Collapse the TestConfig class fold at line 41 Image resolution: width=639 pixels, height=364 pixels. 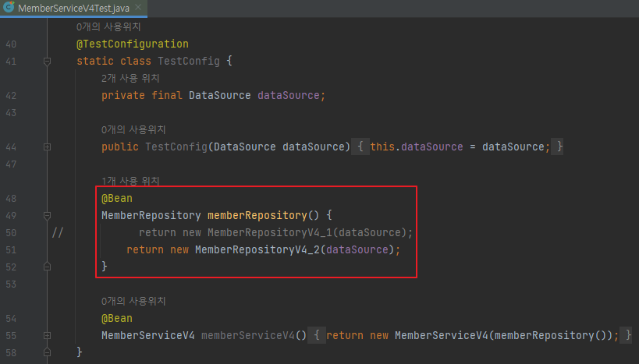48,62
